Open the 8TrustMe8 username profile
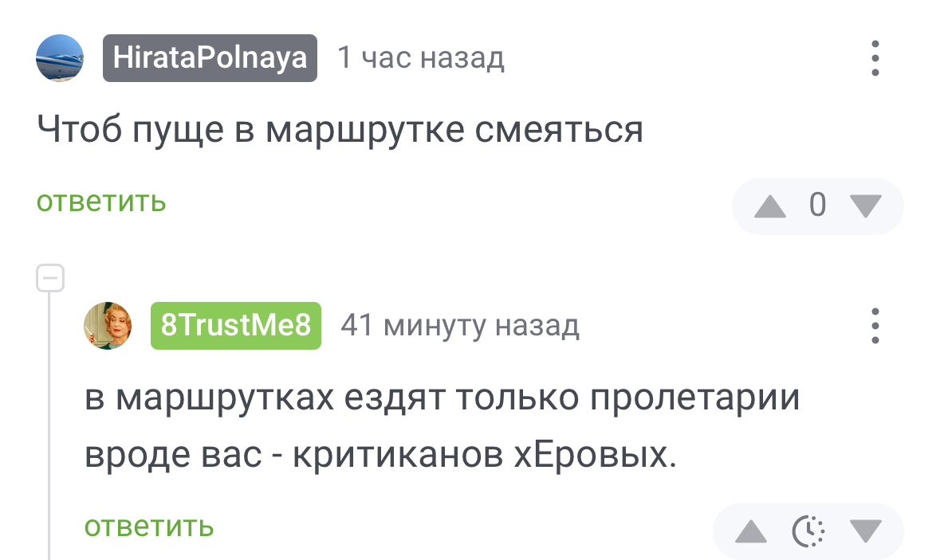The width and height of the screenshot is (940, 560). coord(236,326)
